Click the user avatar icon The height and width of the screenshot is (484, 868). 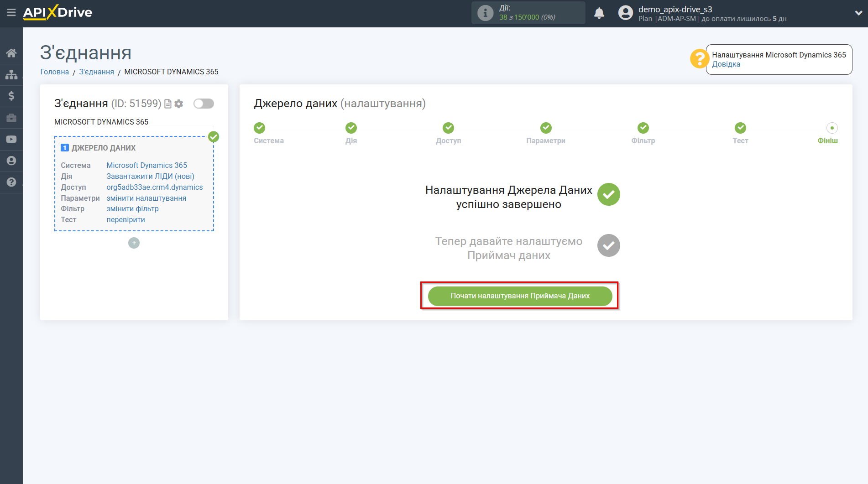click(626, 13)
